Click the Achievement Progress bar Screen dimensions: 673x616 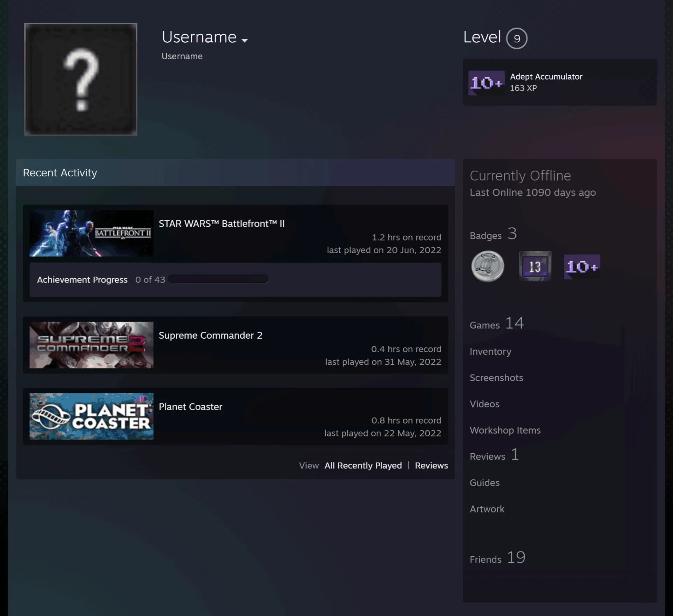(218, 279)
